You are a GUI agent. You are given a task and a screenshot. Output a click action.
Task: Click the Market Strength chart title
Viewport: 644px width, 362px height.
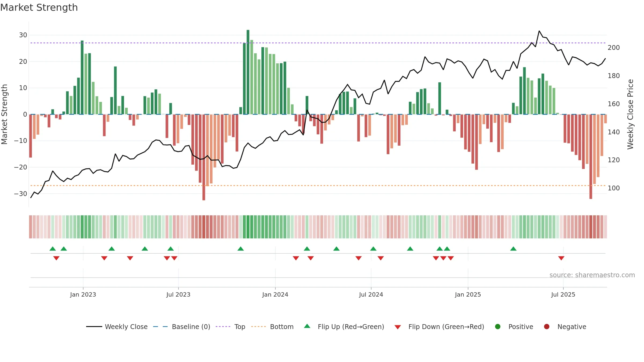point(39,8)
